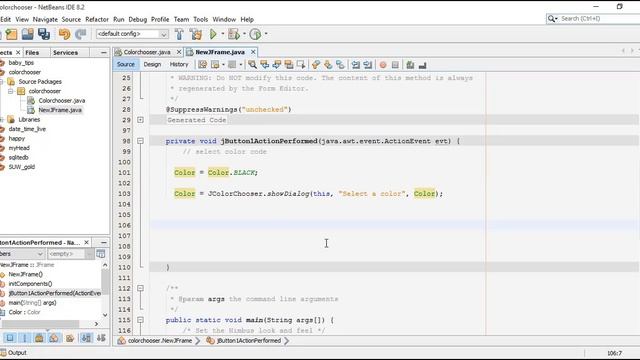
Task: Collapse the javadoc fold on line 112
Action: point(140,288)
